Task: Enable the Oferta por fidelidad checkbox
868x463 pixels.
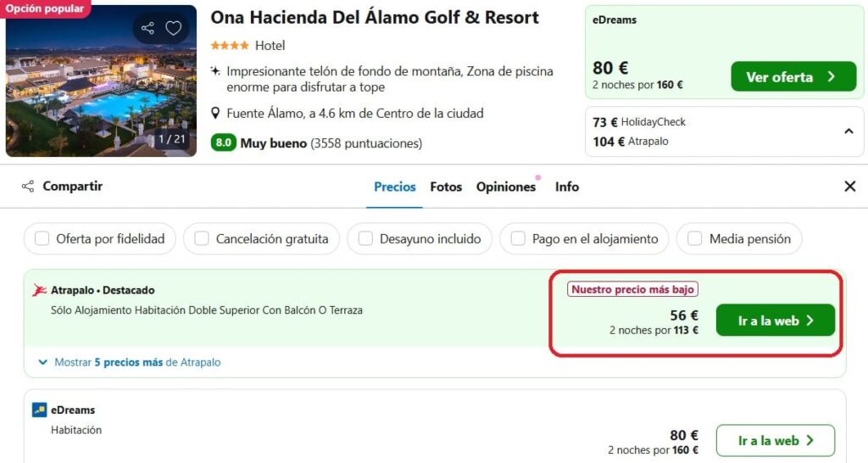Action: click(x=42, y=238)
